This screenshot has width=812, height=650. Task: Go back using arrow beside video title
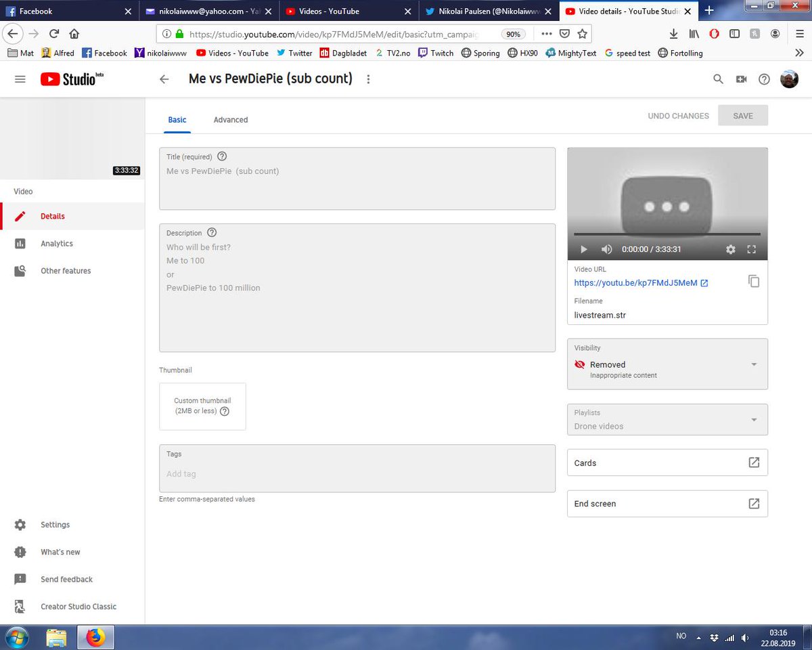(x=164, y=79)
